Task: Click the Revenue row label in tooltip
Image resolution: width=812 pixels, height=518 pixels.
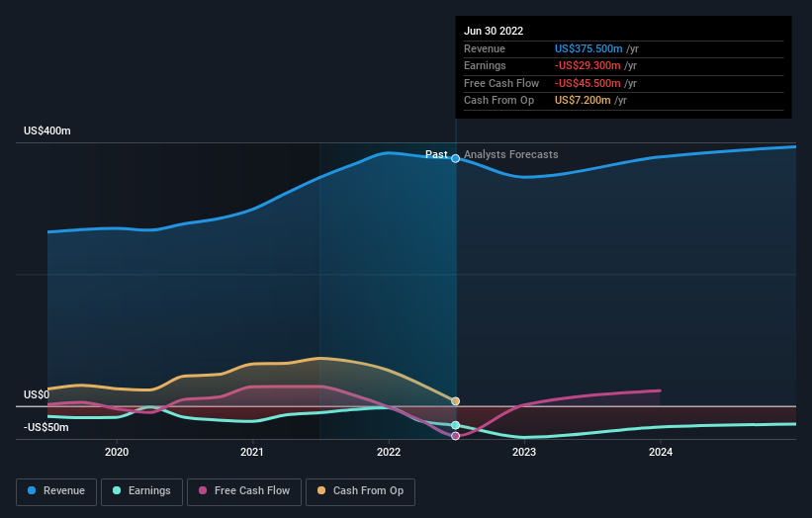Action: (x=485, y=48)
